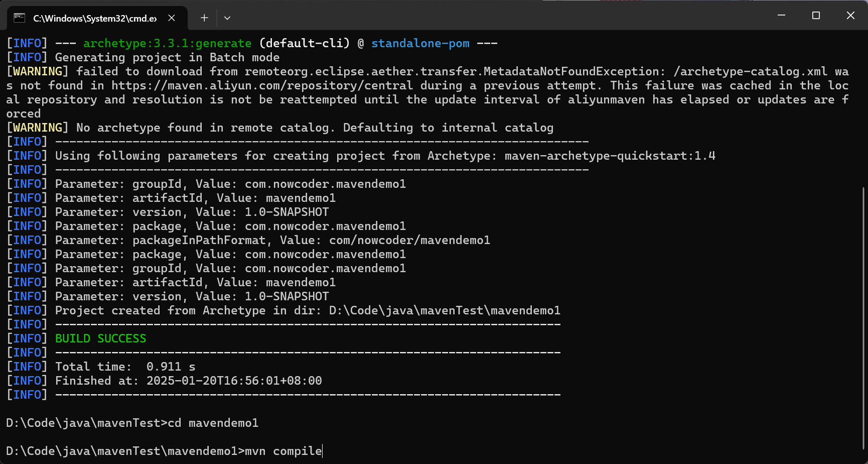Click the vertical scrollbar thumb
Screen dimensions: 868x464
[x=863, y=316]
